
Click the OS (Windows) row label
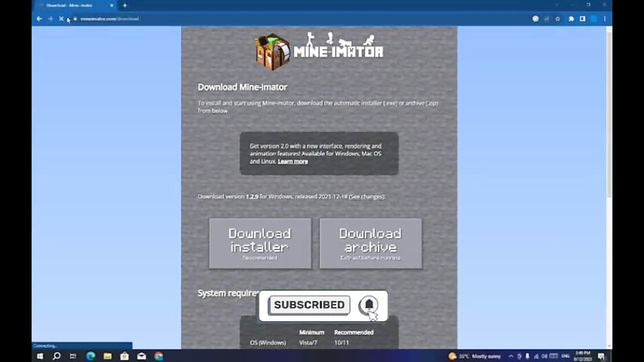coord(268,342)
